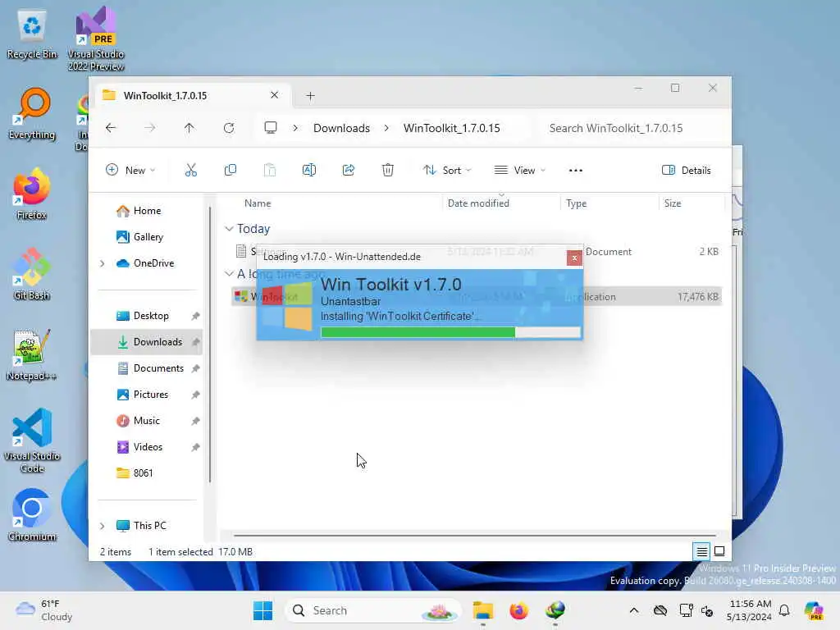
Task: Open the notification bell in system tray
Action: click(784, 610)
